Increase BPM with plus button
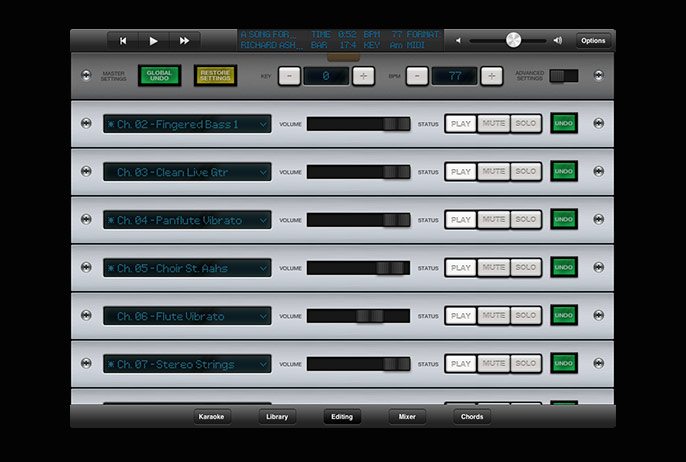This screenshot has width=686, height=462. coord(491,76)
